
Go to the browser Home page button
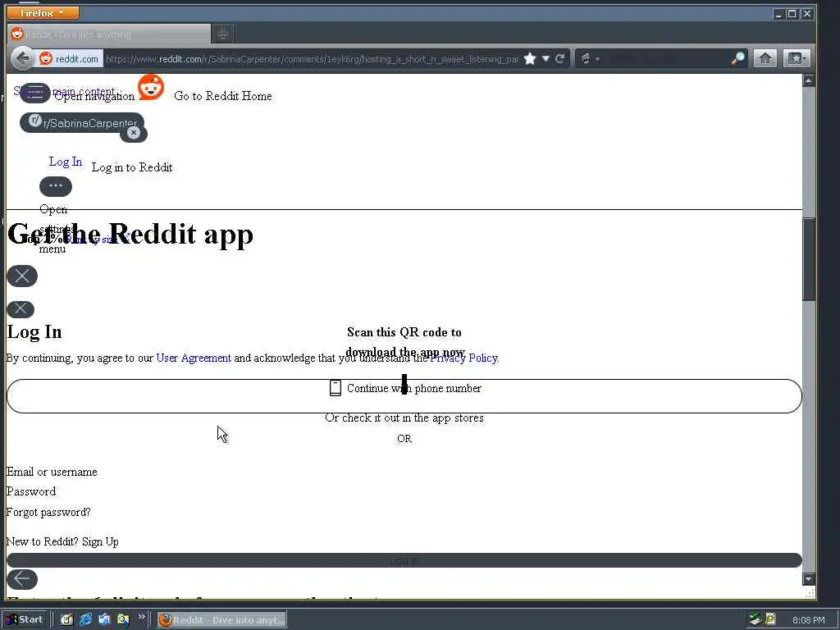click(765, 58)
